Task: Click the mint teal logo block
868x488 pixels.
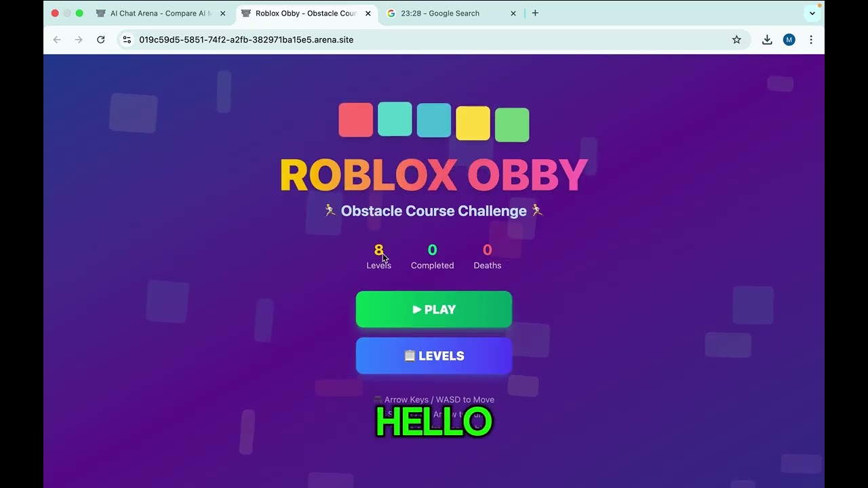Action: coord(395,119)
